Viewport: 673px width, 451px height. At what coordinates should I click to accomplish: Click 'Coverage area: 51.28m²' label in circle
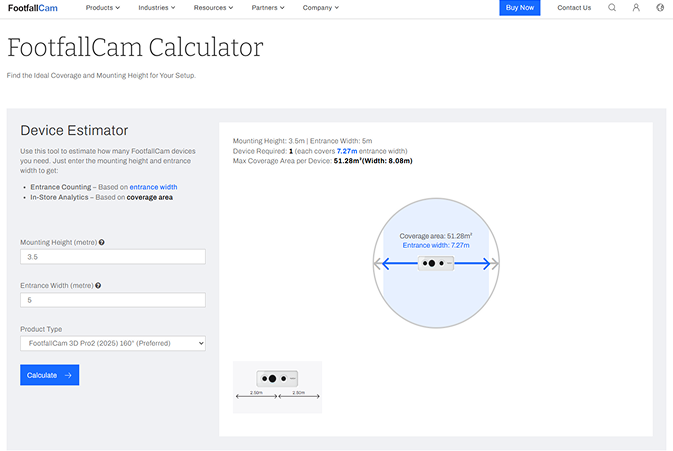[x=436, y=236]
